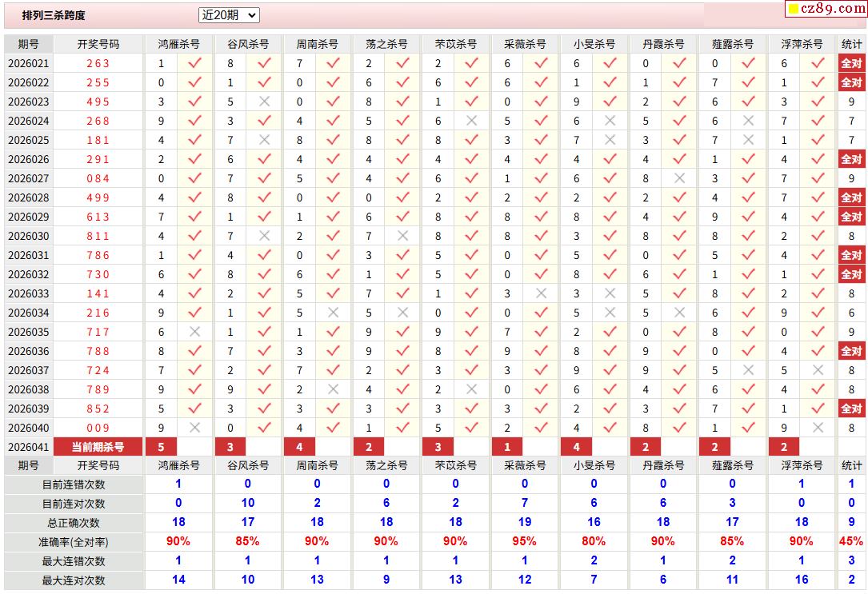
Task: Click the 统计 column header at the top
Action: point(851,44)
